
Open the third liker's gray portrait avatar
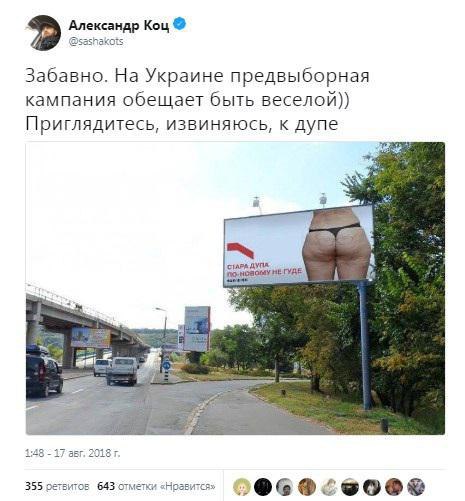[x=285, y=487]
